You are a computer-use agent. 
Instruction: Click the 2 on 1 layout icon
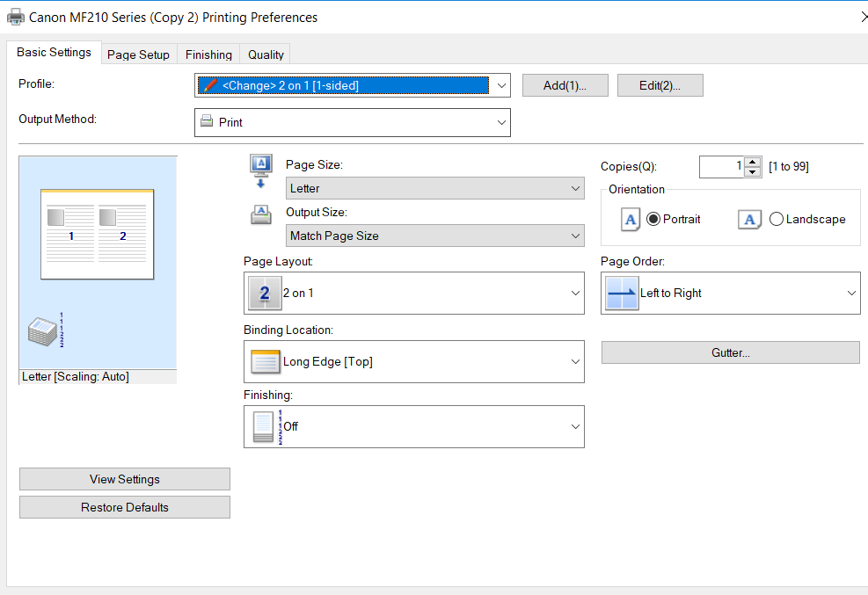click(265, 294)
